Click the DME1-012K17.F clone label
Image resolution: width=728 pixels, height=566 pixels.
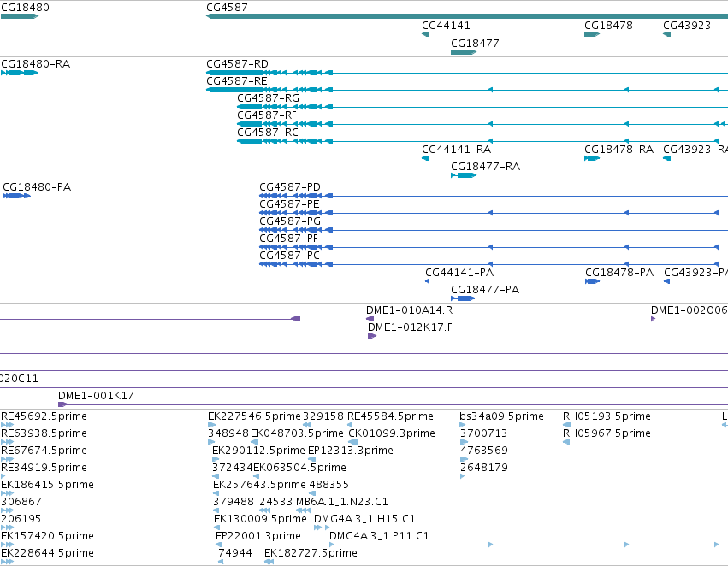(x=410, y=327)
